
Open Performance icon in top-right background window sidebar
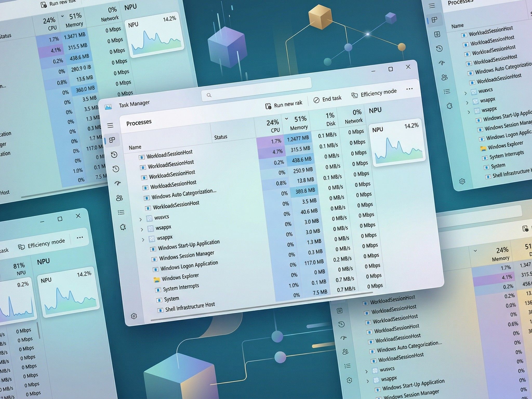[437, 34]
